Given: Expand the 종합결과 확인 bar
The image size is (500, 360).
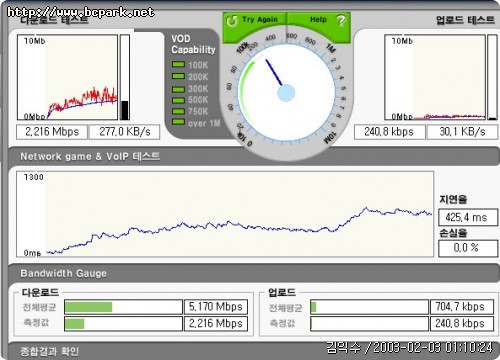Looking at the screenshot, I should click(50, 351).
